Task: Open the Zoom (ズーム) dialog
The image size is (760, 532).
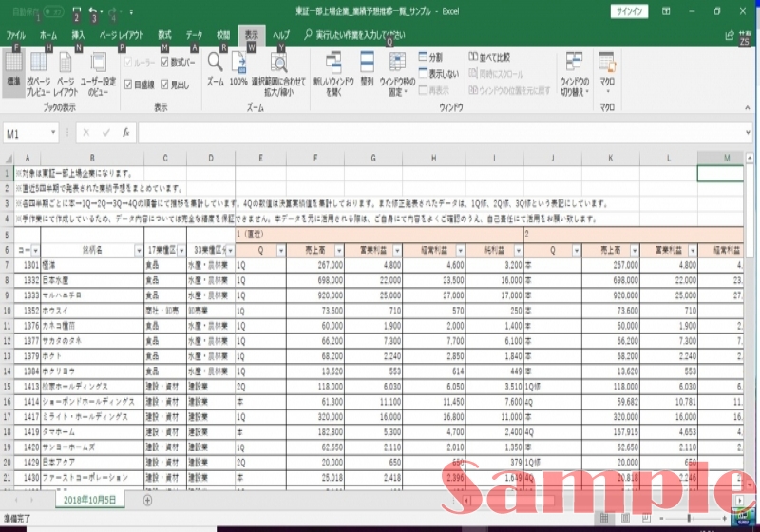Action: tap(216, 70)
